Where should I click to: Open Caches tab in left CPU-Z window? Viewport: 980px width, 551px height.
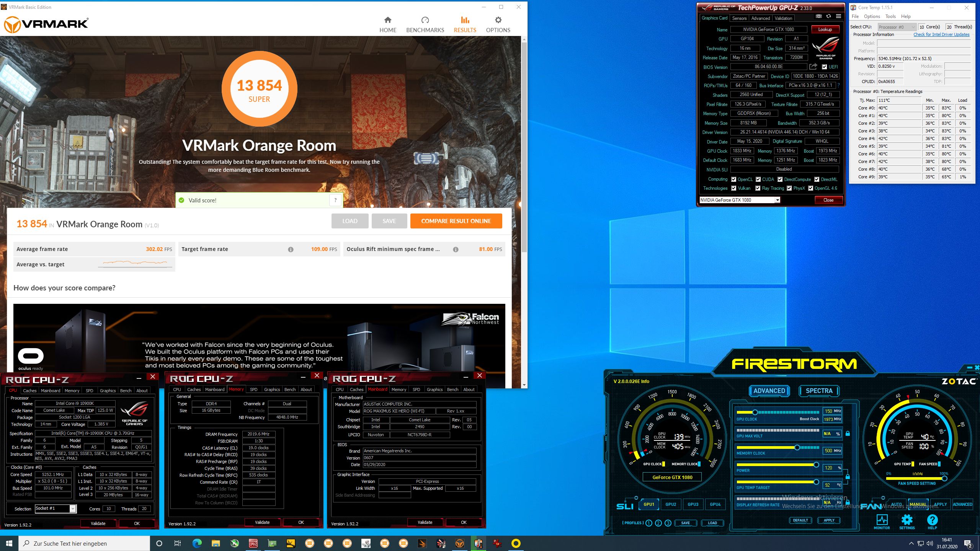point(29,391)
